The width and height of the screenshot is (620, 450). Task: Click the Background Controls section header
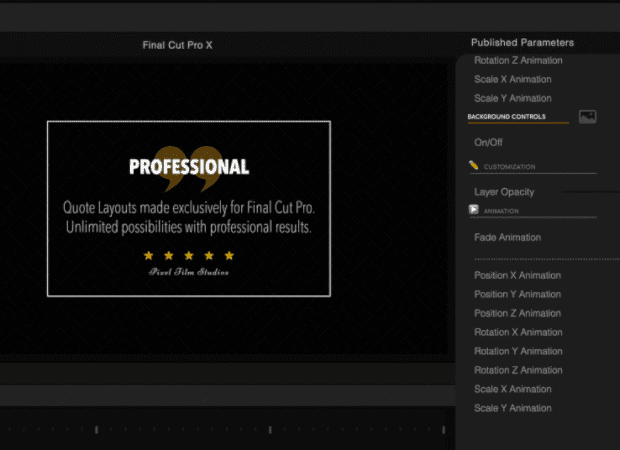[x=507, y=117]
